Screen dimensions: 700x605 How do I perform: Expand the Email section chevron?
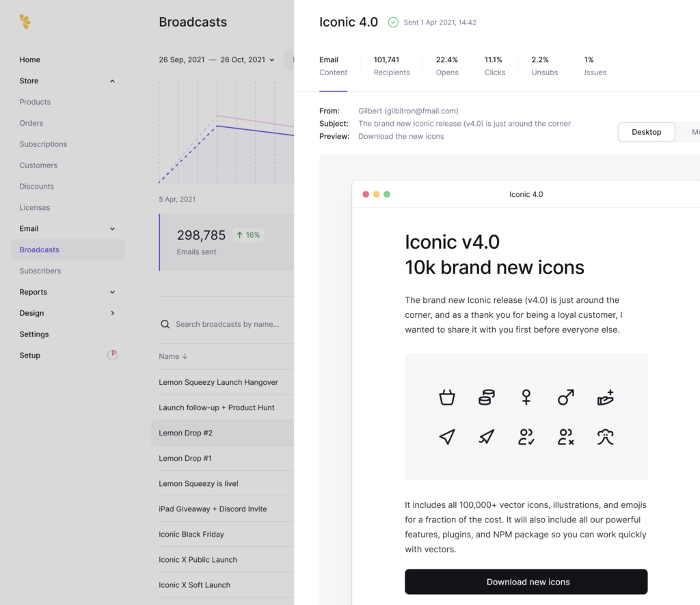click(x=113, y=228)
